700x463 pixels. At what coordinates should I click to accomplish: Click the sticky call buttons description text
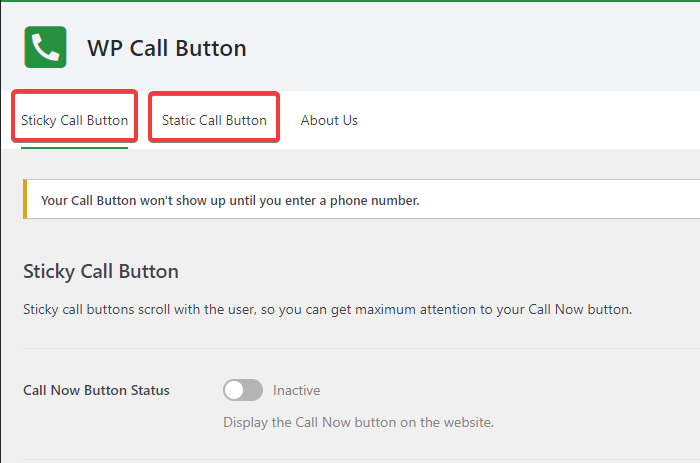point(327,310)
